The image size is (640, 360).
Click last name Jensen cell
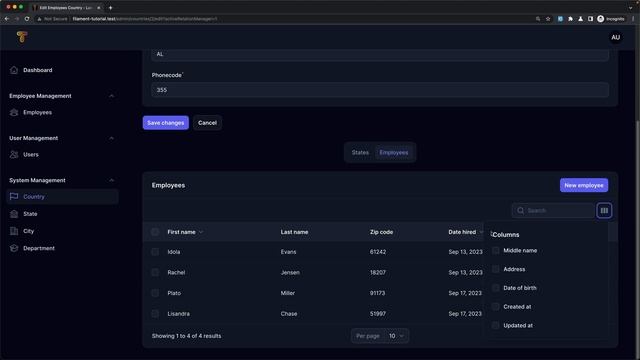click(290, 272)
